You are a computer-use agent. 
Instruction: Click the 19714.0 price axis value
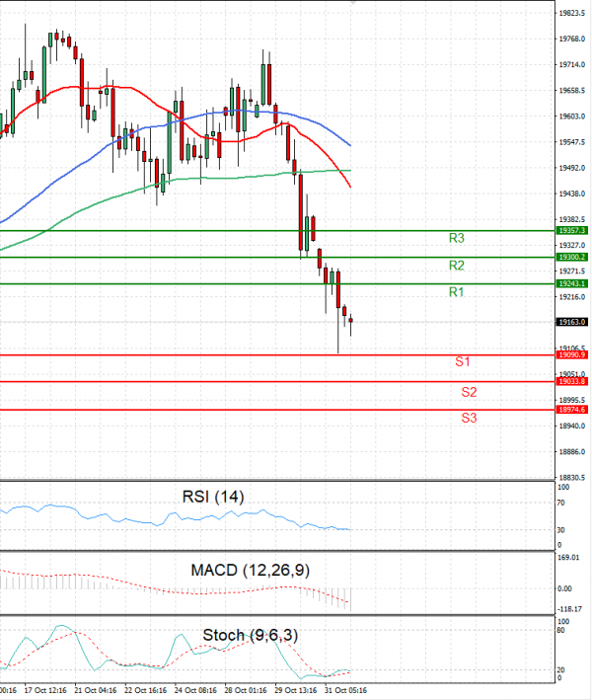[572, 65]
